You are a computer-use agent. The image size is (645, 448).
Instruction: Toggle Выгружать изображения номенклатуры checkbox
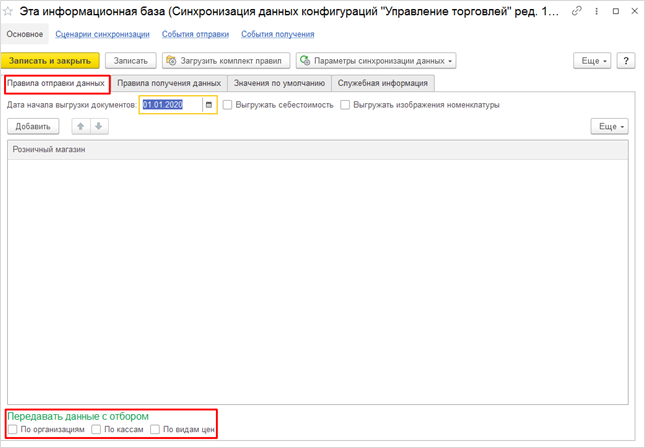(x=346, y=105)
